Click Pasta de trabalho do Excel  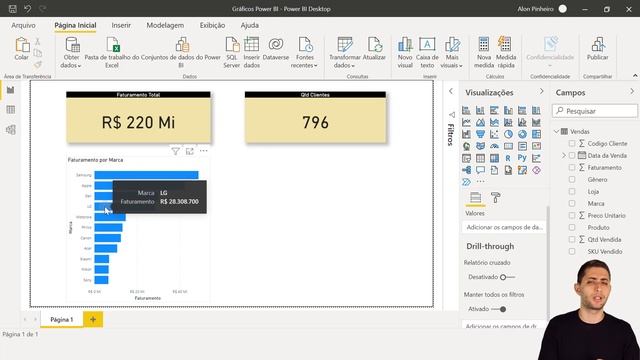(x=112, y=53)
